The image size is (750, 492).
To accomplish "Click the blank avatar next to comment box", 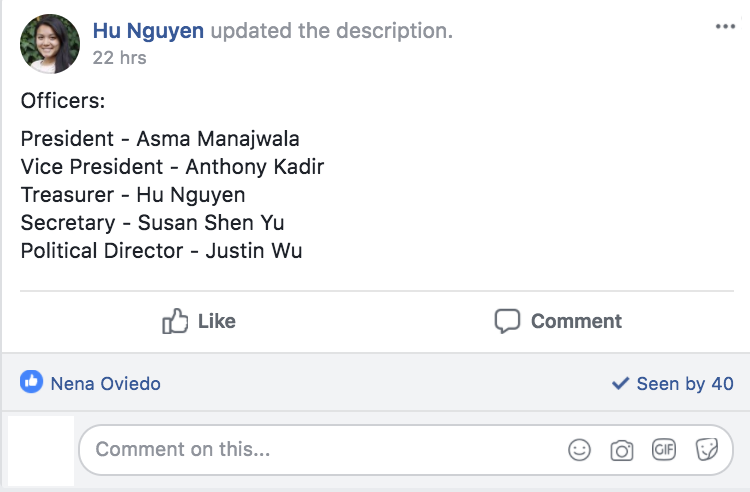I will click(x=41, y=450).
